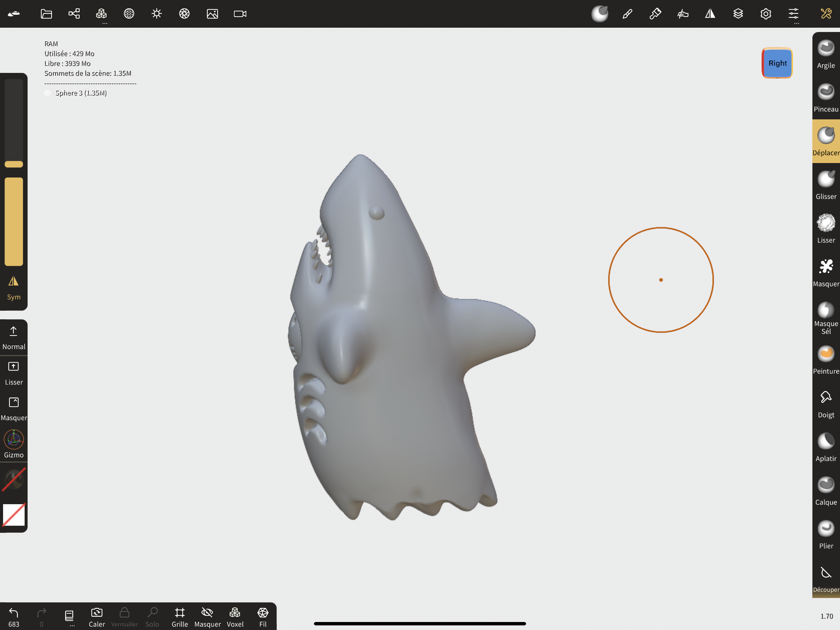Select the Plier crease tool

pyautogui.click(x=826, y=535)
